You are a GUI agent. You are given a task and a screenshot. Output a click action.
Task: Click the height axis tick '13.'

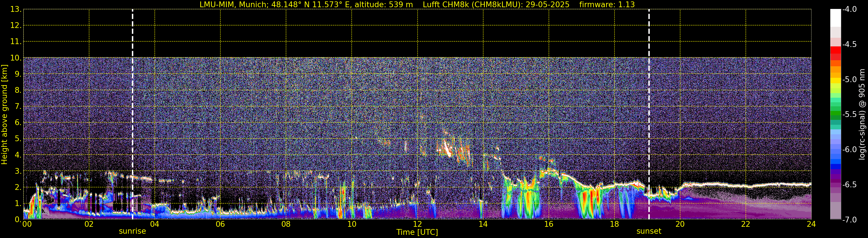click(x=16, y=10)
